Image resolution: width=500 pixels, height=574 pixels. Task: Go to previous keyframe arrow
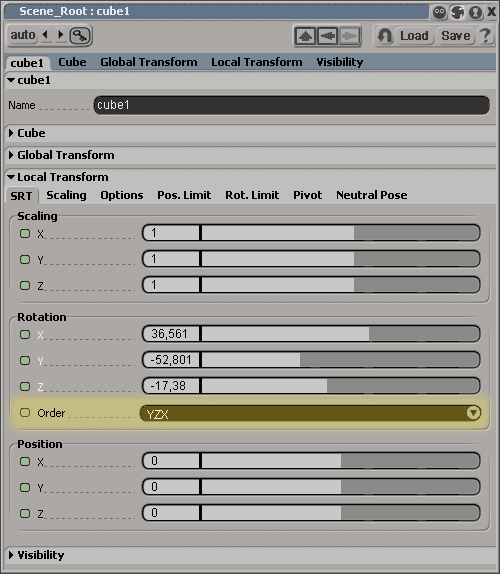45,35
